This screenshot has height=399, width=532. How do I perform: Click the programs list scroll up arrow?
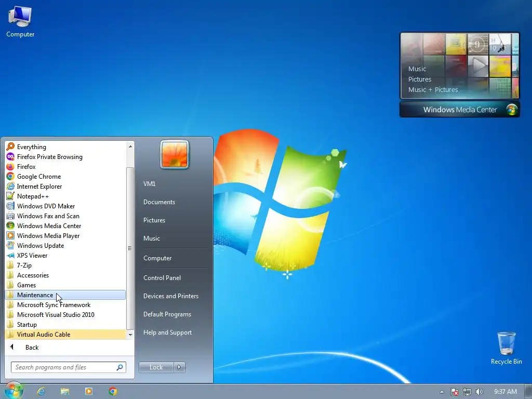(x=130, y=147)
